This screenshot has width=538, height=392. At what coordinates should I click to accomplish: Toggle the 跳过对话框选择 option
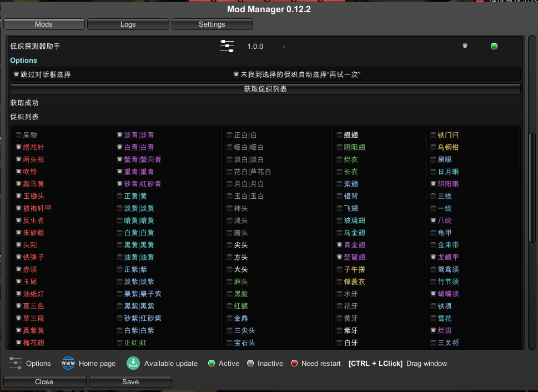pyautogui.click(x=16, y=74)
